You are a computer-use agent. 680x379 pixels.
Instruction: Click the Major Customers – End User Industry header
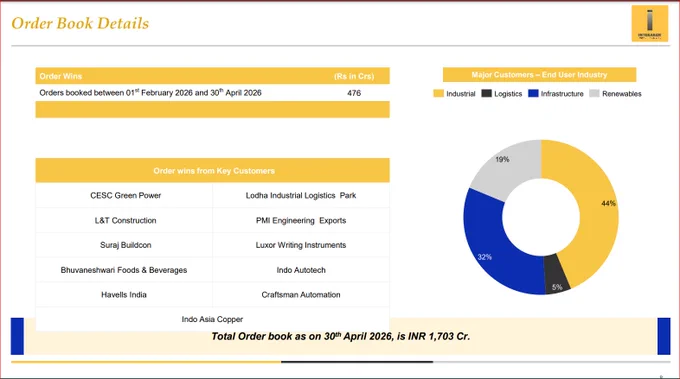tap(539, 75)
